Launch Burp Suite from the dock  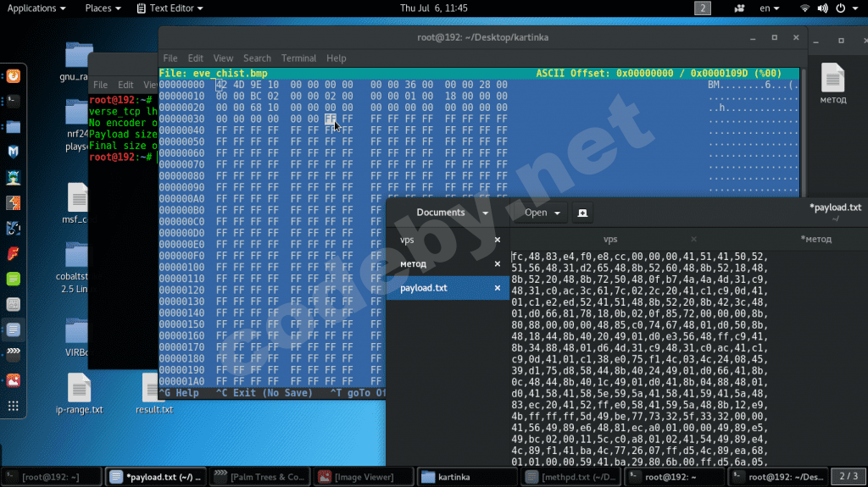pos(14,202)
